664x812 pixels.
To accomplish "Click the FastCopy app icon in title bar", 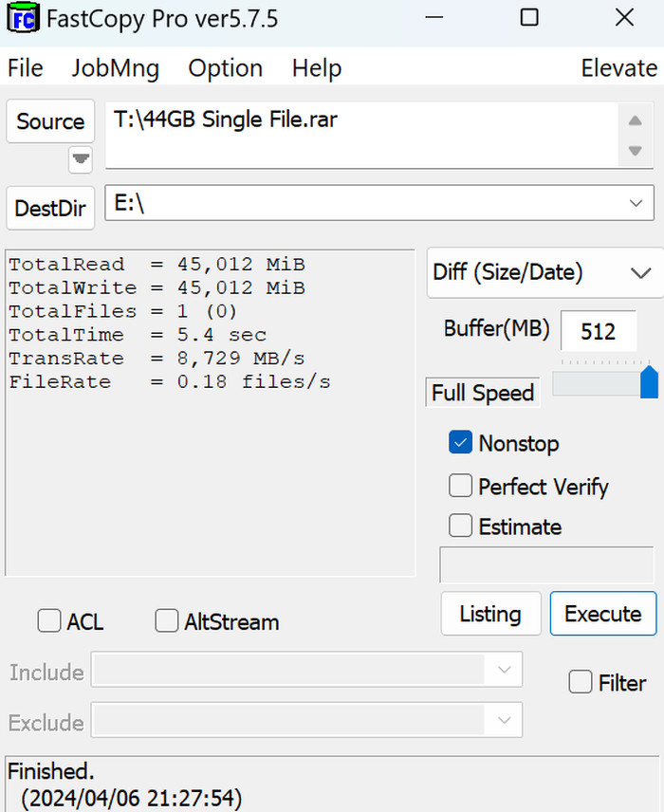I will click(23, 18).
